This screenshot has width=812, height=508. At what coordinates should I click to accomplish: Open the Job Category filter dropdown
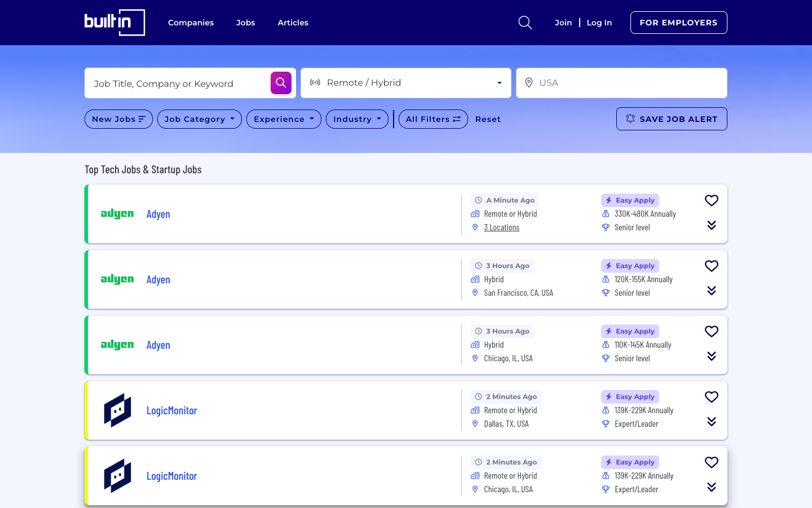point(200,119)
